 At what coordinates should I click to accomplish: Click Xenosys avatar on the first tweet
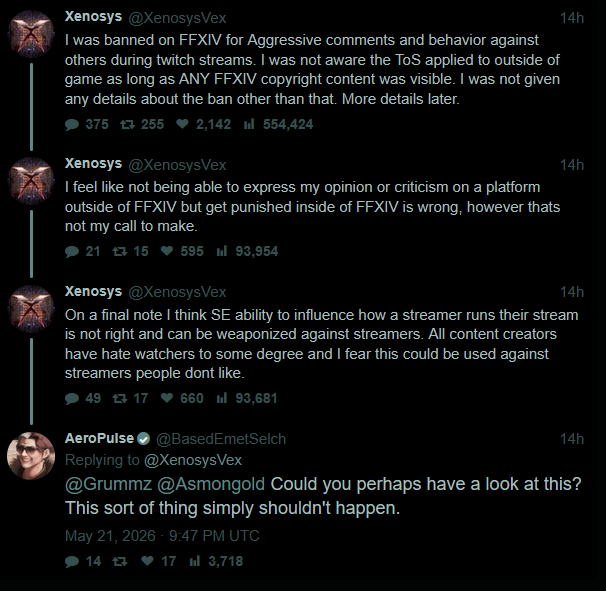(x=31, y=34)
